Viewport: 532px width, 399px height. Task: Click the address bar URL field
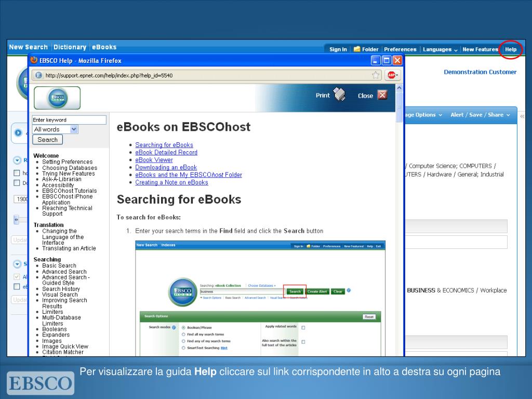(x=207, y=75)
